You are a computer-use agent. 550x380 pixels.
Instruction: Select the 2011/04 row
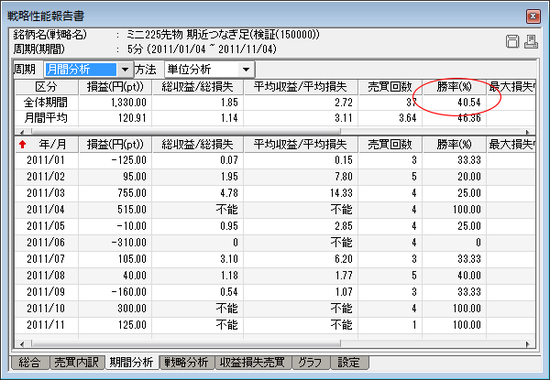pyautogui.click(x=275, y=209)
